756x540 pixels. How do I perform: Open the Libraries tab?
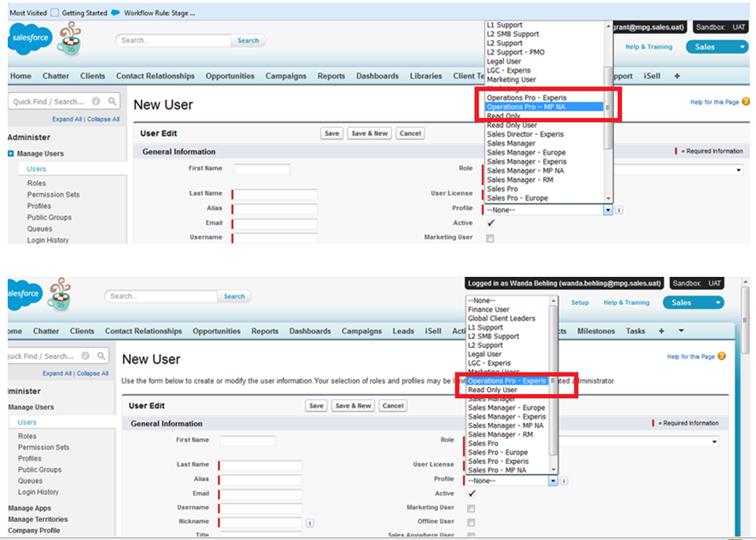(x=425, y=76)
